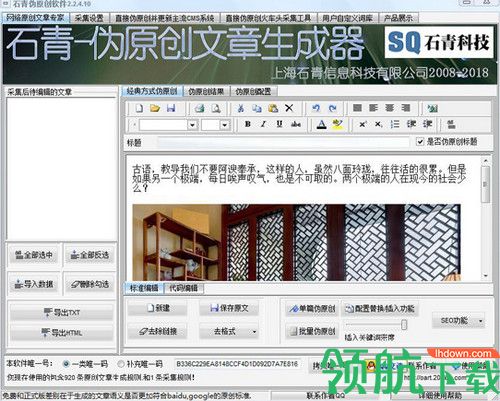Click the 单篇伪原创 button
This screenshot has width=500, height=401.
[312, 309]
